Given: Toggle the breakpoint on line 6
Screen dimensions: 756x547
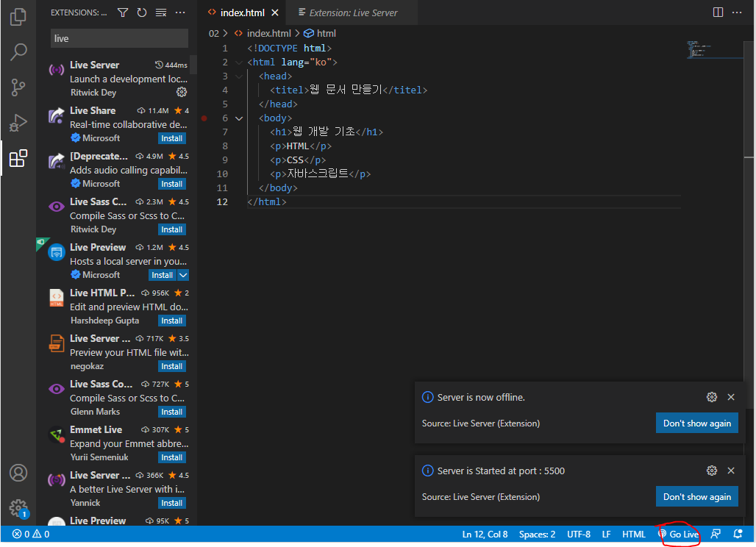Looking at the screenshot, I should (x=204, y=118).
